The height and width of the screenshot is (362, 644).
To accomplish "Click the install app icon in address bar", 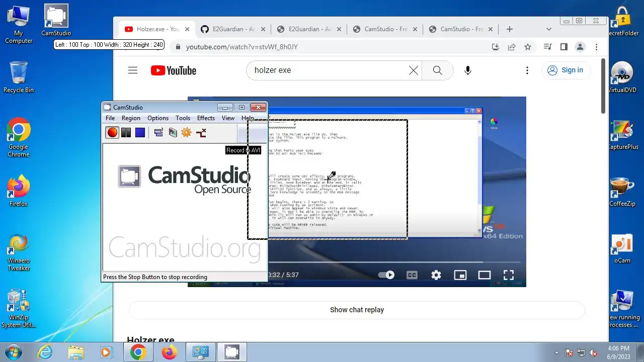I will coord(496,47).
